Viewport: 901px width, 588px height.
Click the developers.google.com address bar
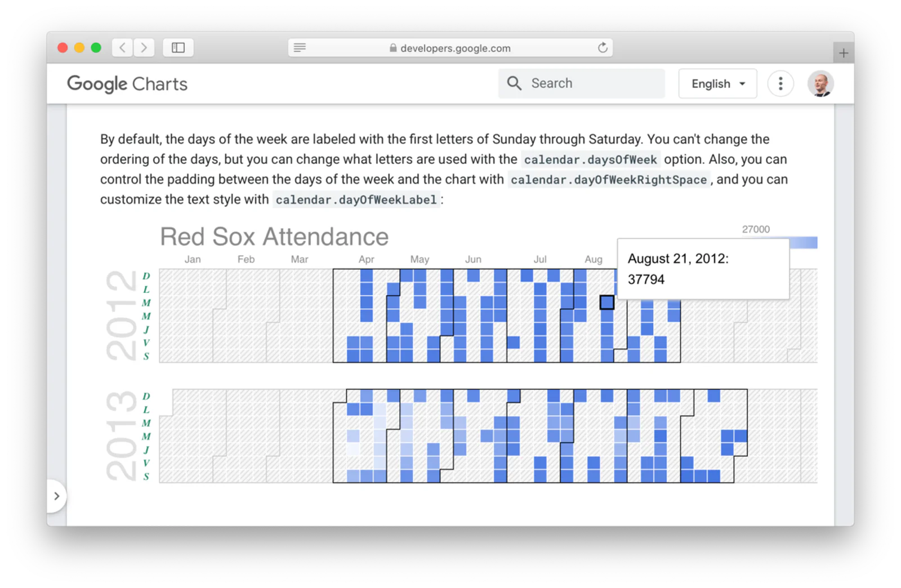pos(450,48)
